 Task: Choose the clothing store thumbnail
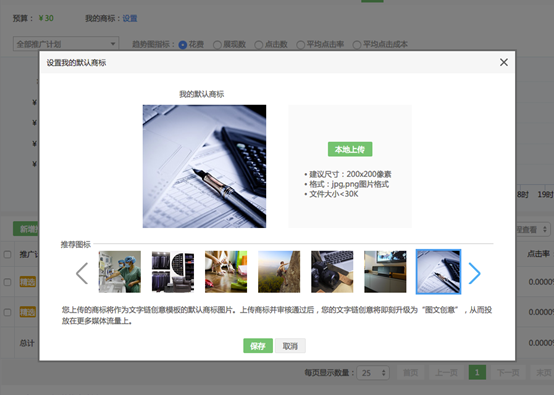click(x=173, y=272)
